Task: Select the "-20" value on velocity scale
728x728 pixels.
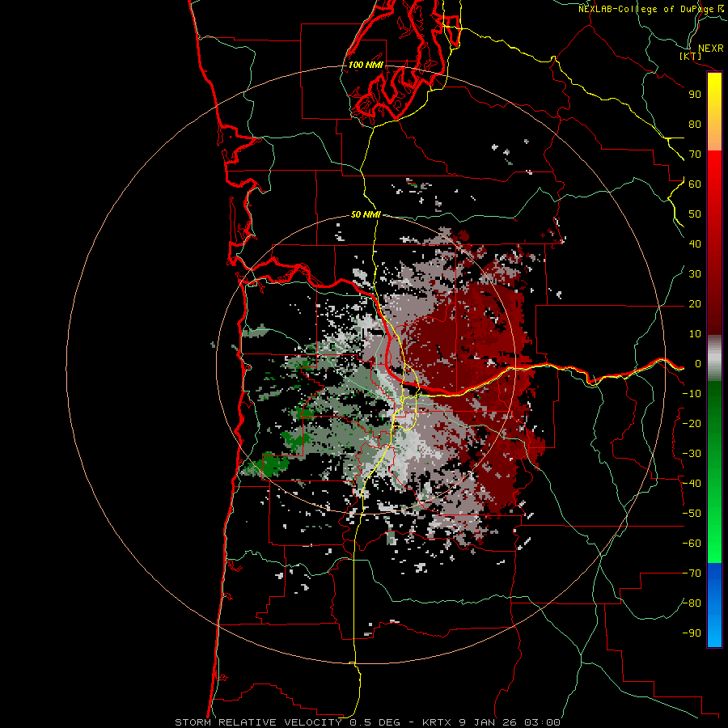Action: coord(692,424)
